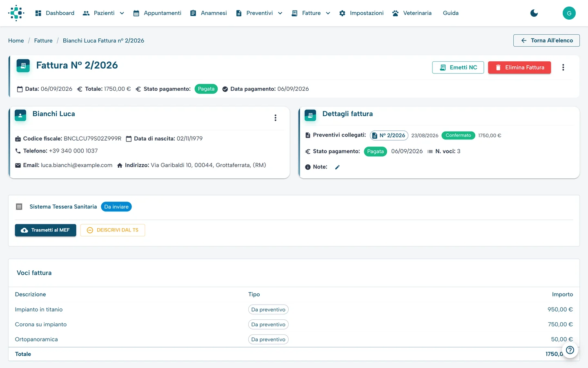Click the app logo icon

point(16,13)
